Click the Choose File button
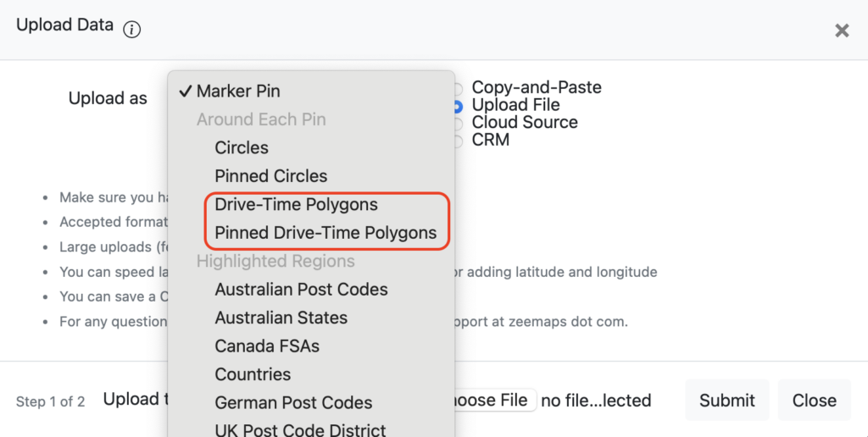This screenshot has width=868, height=437. (494, 400)
